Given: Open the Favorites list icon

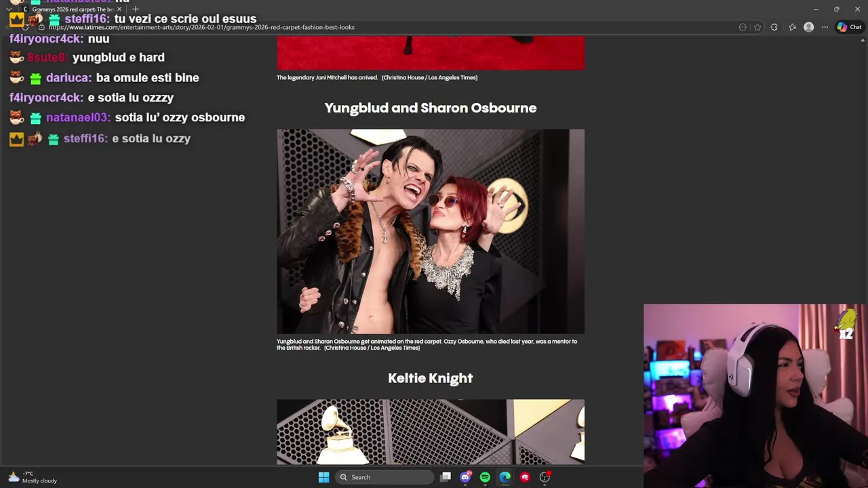Looking at the screenshot, I should point(792,27).
